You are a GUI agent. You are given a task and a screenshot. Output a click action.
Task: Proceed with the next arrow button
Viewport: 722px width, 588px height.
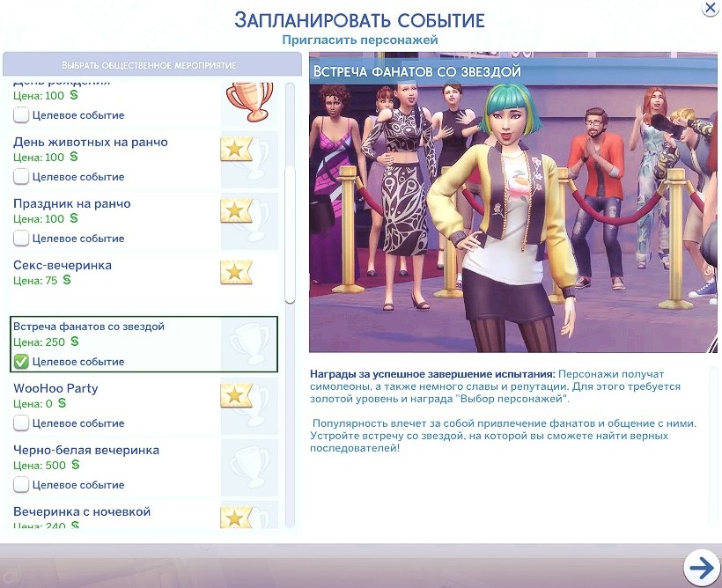[702, 569]
